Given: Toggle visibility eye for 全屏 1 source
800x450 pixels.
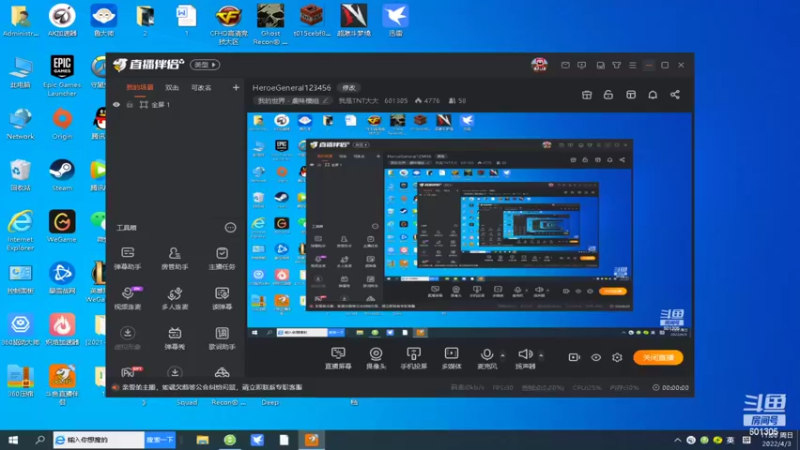Looking at the screenshot, I should click(x=116, y=105).
